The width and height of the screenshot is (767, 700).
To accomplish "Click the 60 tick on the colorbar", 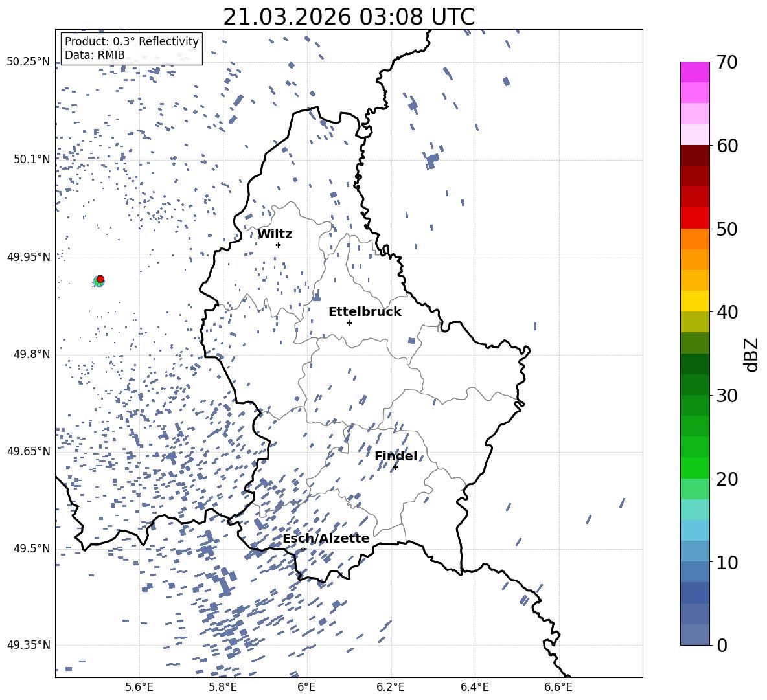I will coord(727,145).
